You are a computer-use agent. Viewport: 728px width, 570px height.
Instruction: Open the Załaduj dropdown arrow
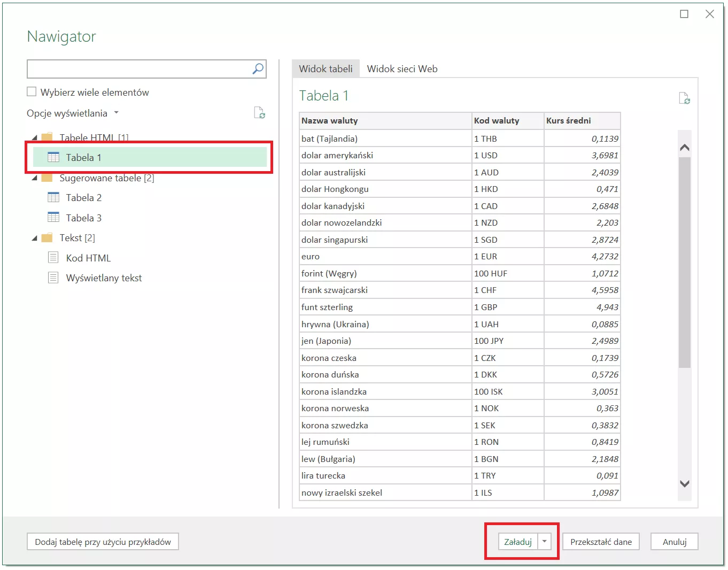point(544,542)
